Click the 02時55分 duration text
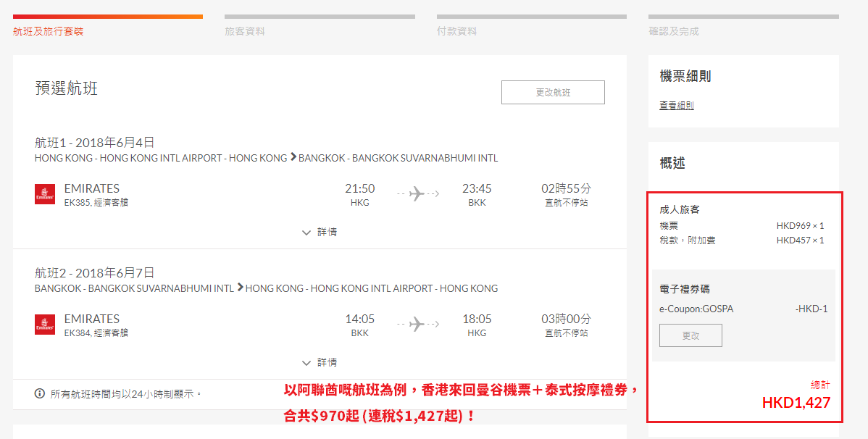 pyautogui.click(x=567, y=189)
